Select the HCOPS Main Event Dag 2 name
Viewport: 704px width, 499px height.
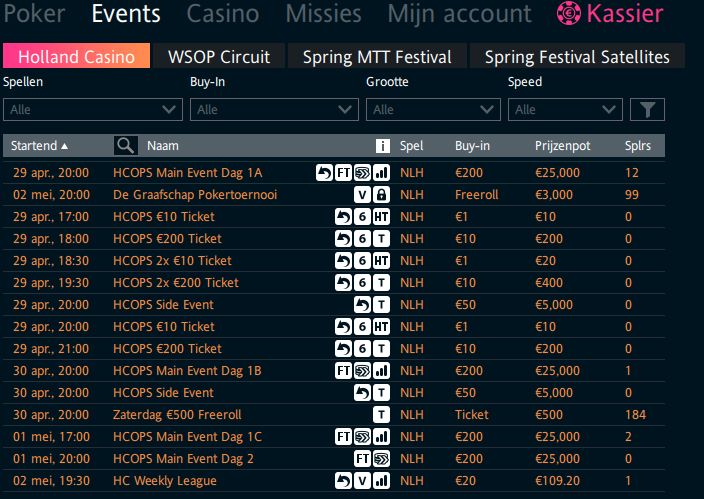pos(183,459)
